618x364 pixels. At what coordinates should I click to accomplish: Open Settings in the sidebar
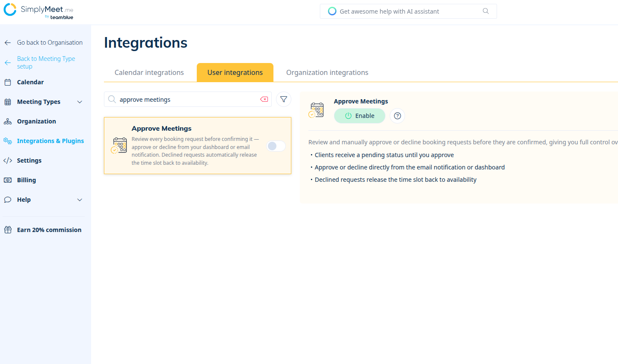point(29,161)
